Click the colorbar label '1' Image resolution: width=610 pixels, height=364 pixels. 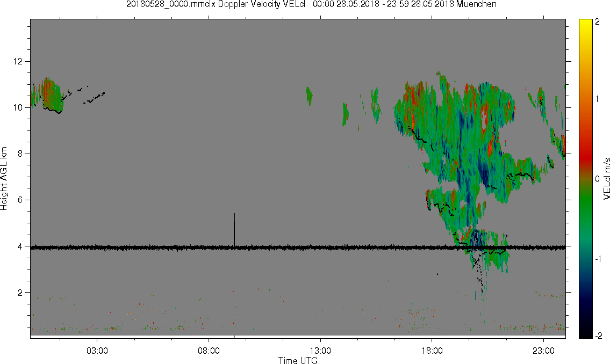tap(597, 99)
